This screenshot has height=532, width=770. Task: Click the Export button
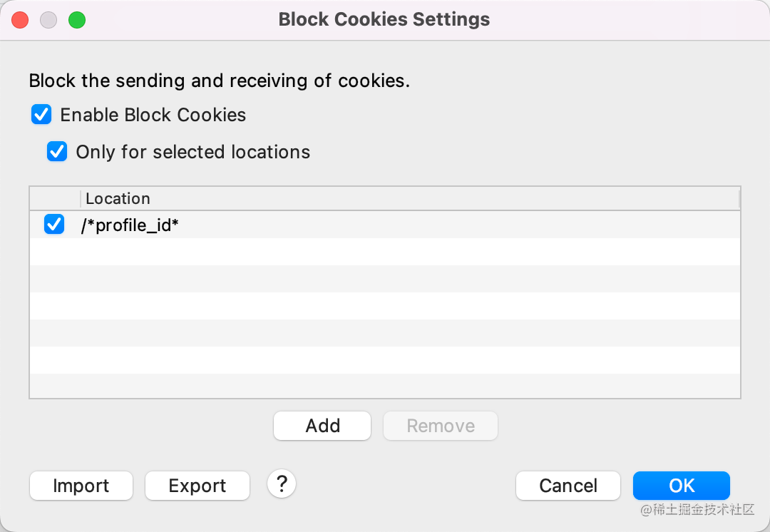pyautogui.click(x=197, y=486)
